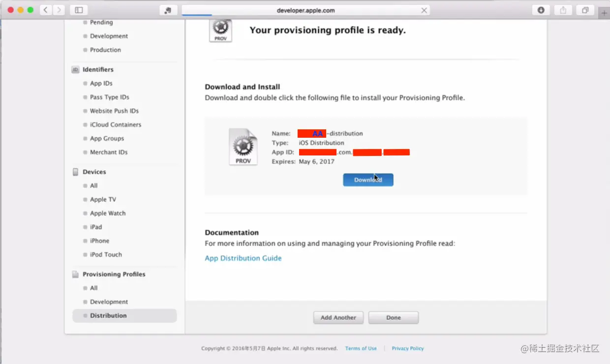Select iPhone under Devices
The image size is (610, 364).
(99, 241)
